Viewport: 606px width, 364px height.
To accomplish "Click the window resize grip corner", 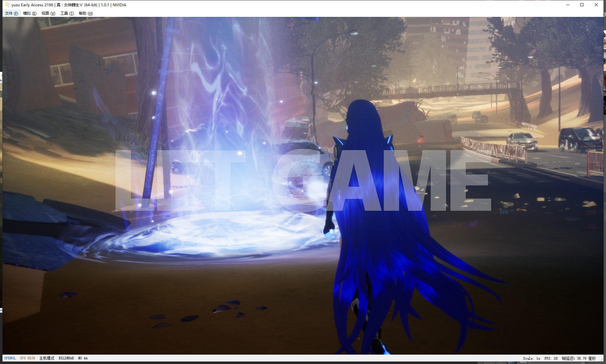I will tap(601, 360).
